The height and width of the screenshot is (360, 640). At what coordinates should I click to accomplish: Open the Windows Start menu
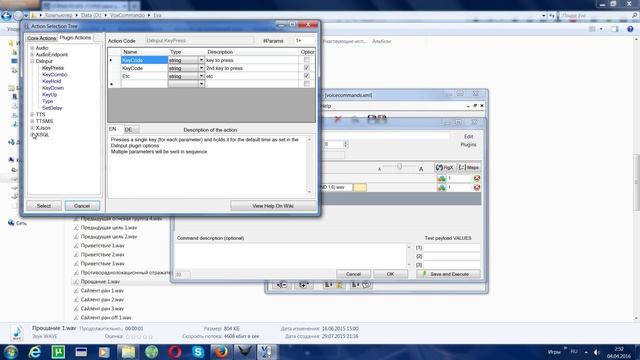click(10, 352)
